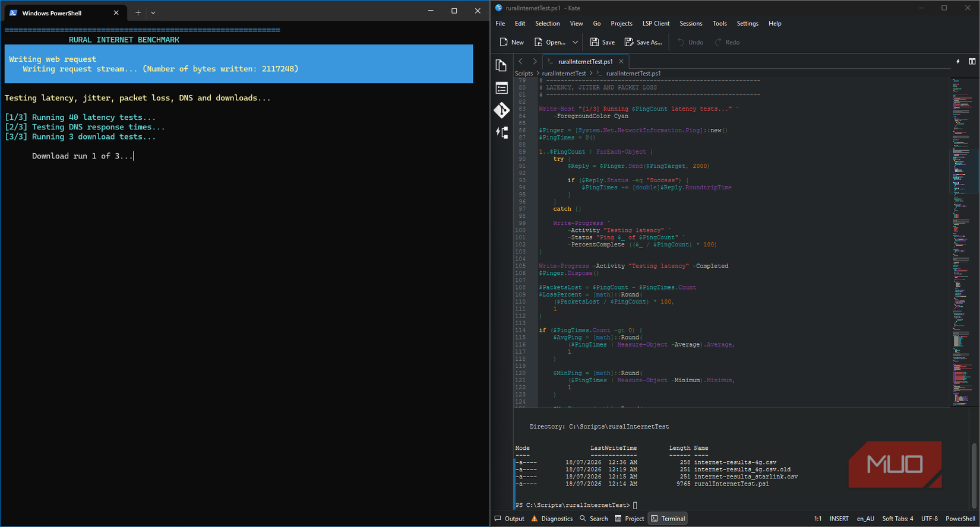Open the Tools menu

tap(719, 24)
